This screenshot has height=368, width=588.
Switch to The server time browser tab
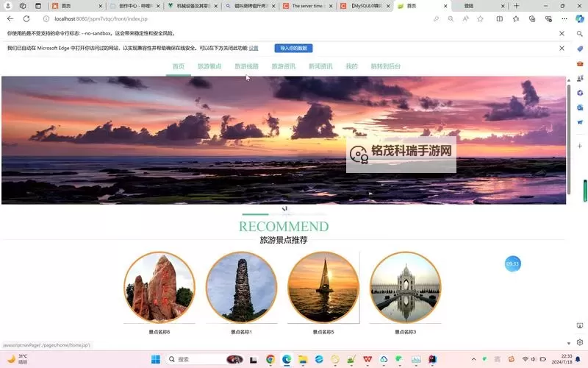pos(307,6)
